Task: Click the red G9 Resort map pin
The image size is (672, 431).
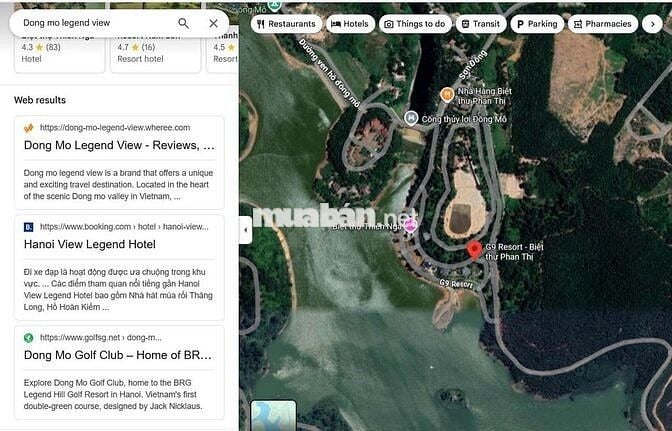Action: (x=474, y=250)
